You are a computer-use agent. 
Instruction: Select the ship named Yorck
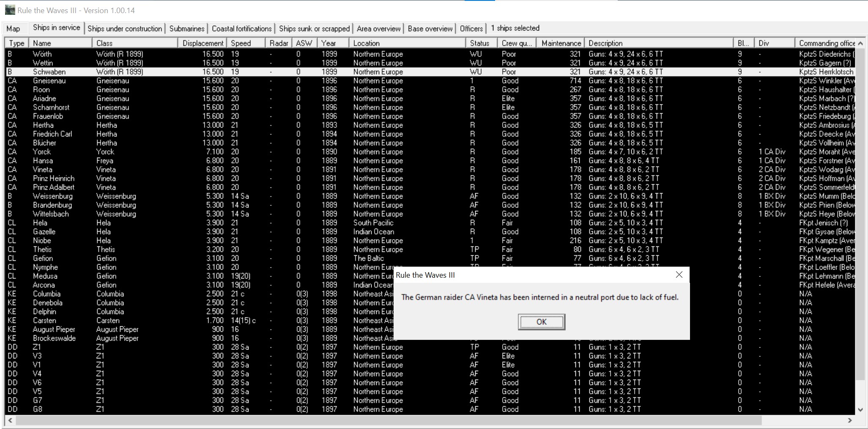coord(430,152)
